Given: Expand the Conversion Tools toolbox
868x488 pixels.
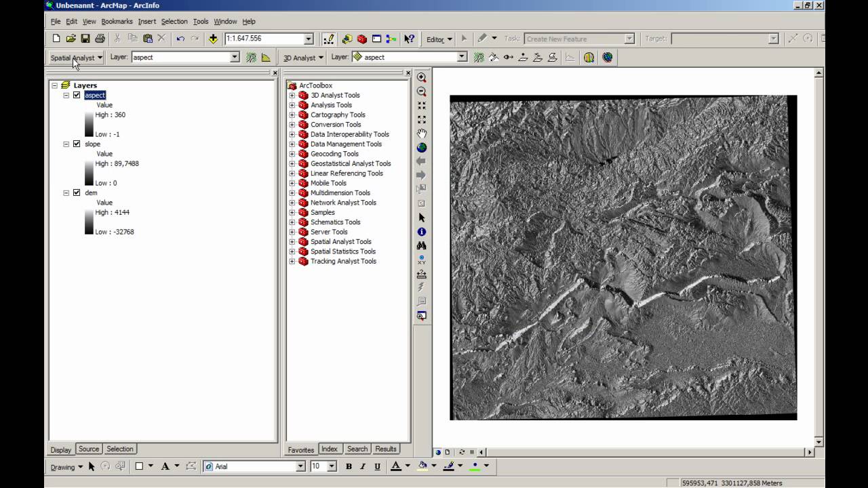Looking at the screenshot, I should pyautogui.click(x=292, y=125).
